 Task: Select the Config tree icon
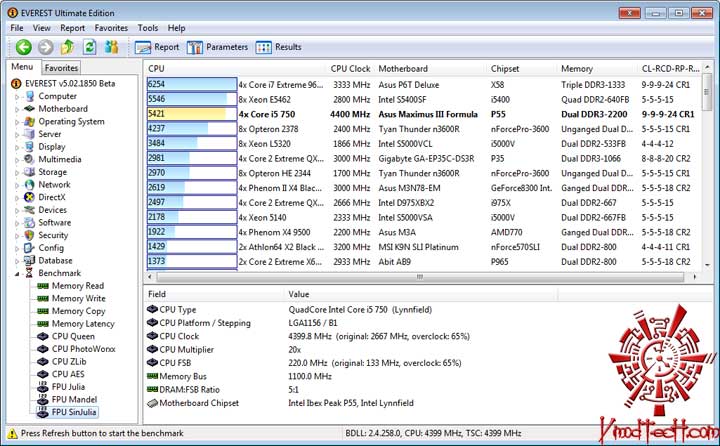tap(29, 248)
